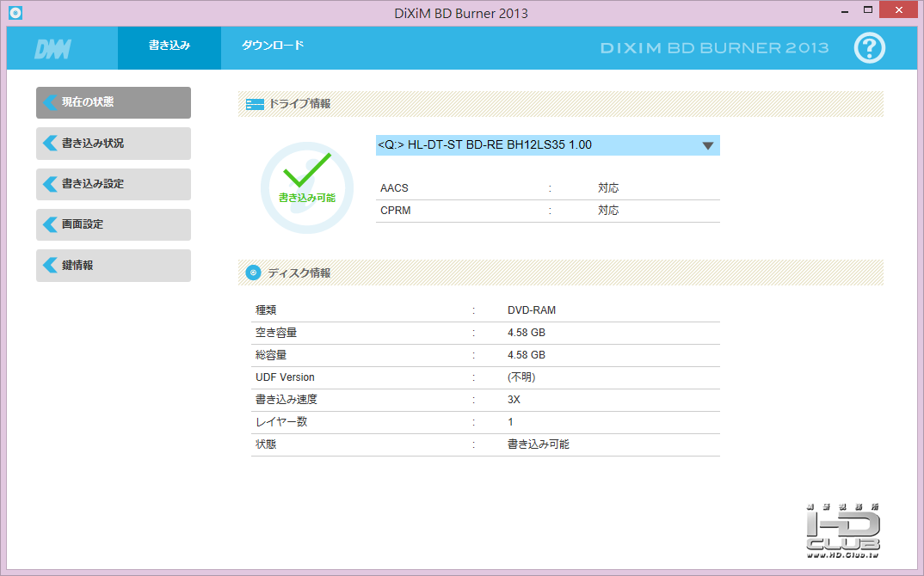Click the DiXiM logo in the header
Screen dimensions: 924x576
coord(53,49)
